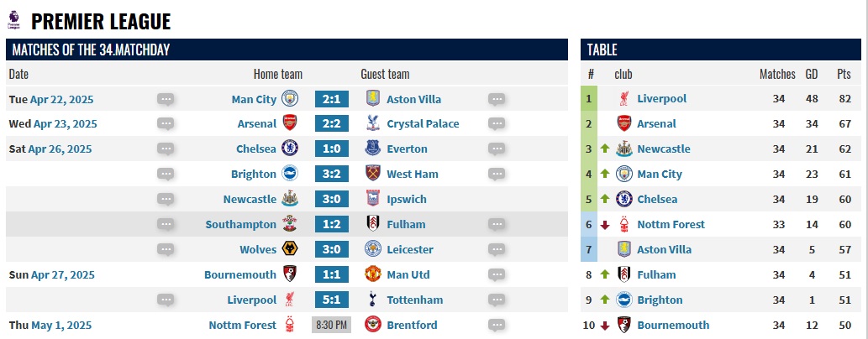The height and width of the screenshot is (339, 868).
Task: Open Bournemouth link in the standings
Action: point(673,325)
